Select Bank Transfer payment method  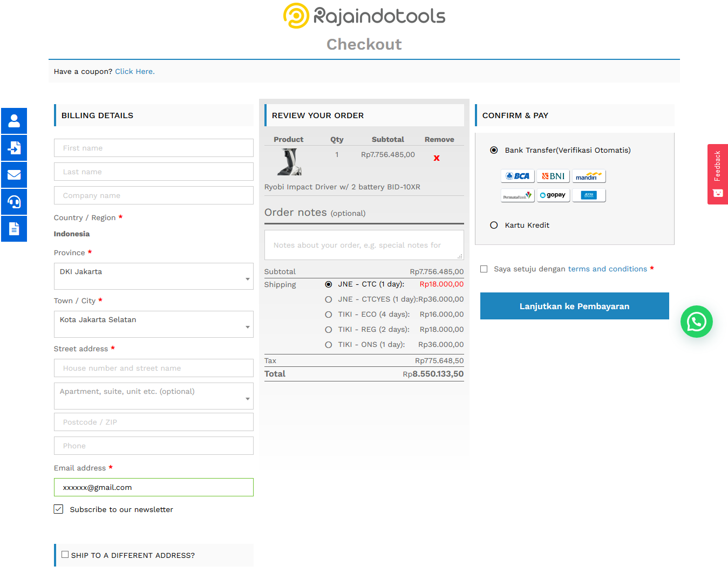pos(494,150)
